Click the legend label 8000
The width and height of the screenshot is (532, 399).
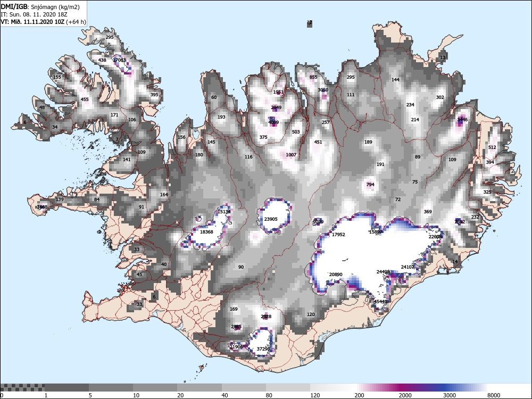coord(494,395)
